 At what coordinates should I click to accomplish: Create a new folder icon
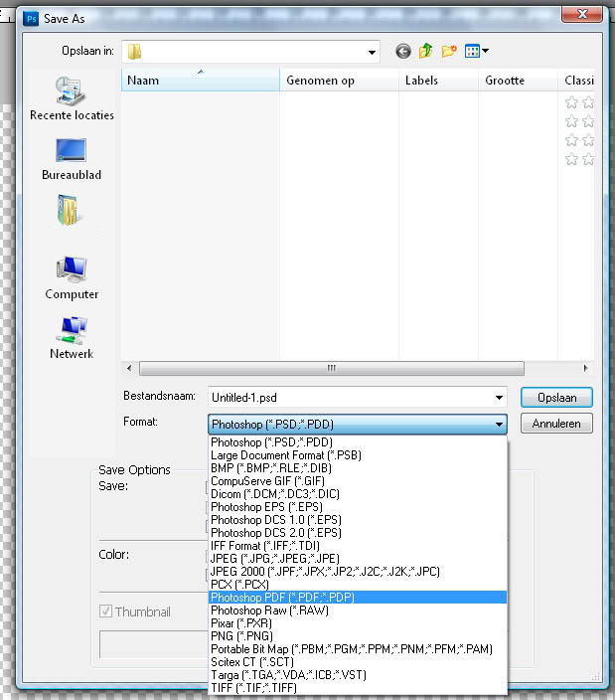point(449,51)
